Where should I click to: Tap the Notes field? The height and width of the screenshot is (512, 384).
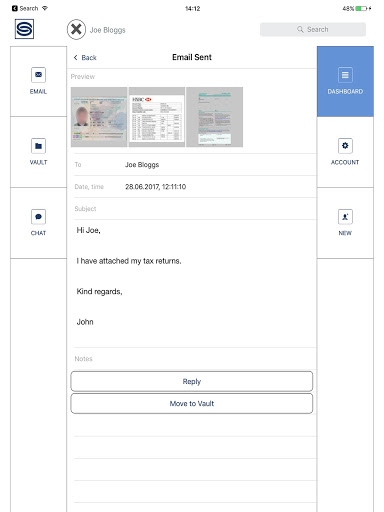coord(195,359)
